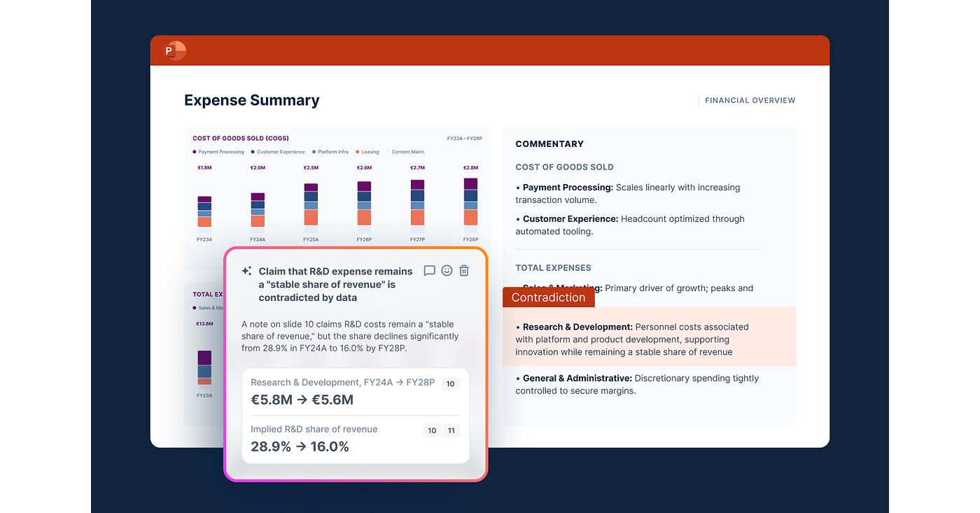The width and height of the screenshot is (980, 513).
Task: Open slide 10 badge beside Research & Development figures
Action: [x=450, y=384]
